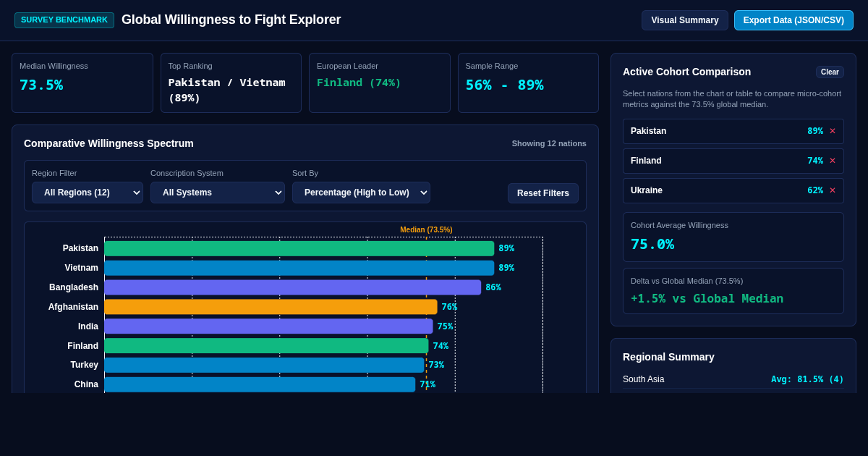Screen dimensions: 868x456
Task: Click the Sample Range 56% - 89% card
Action: (528, 83)
